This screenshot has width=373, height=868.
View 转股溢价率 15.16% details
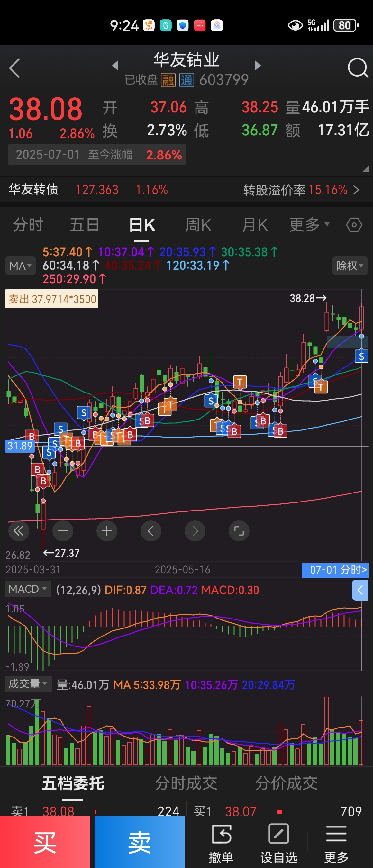coord(302,190)
